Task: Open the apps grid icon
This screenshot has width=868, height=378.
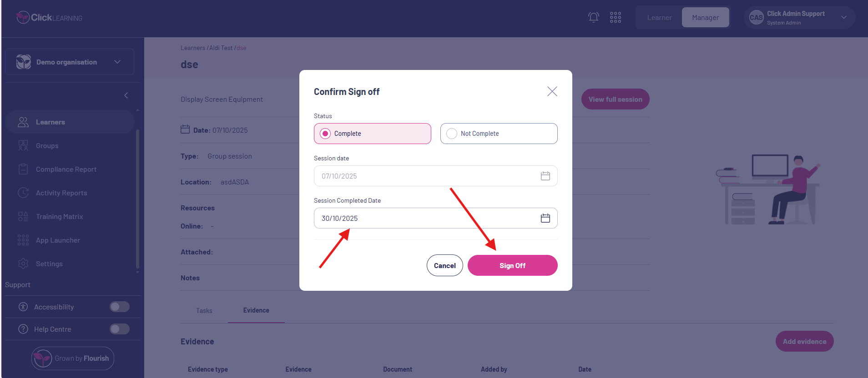Action: tap(616, 17)
